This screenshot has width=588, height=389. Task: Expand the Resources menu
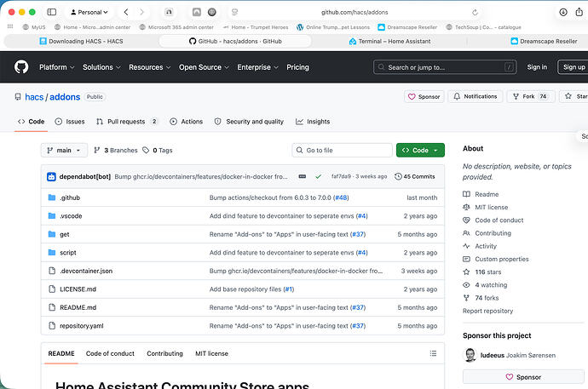150,67
